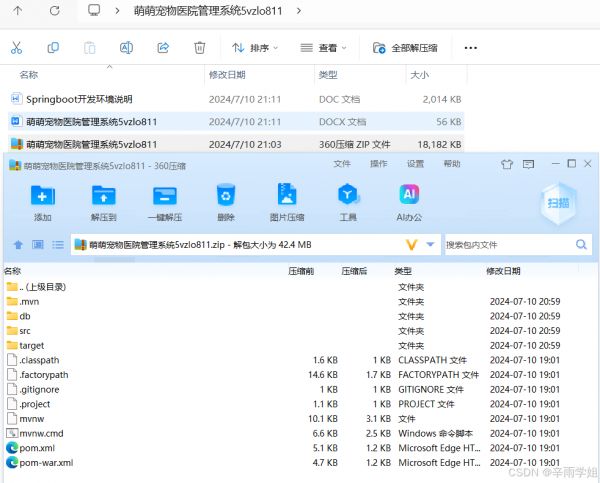The width and height of the screenshot is (600, 483).
Task: Open the 排序 sort dropdown
Action: click(x=255, y=48)
